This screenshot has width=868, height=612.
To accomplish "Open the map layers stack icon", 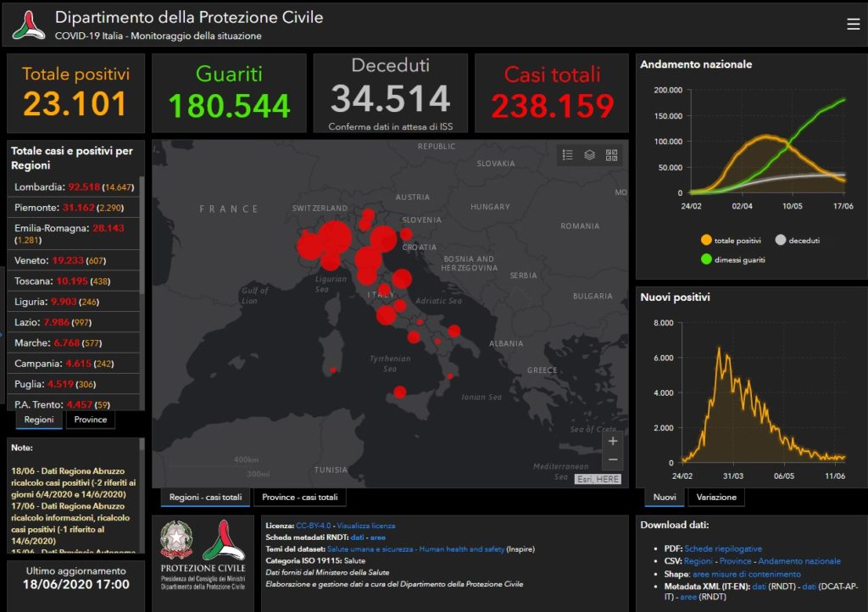I will click(590, 155).
